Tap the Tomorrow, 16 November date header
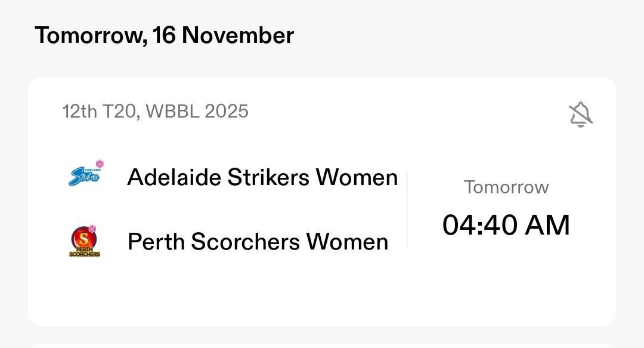Image resolution: width=644 pixels, height=348 pixels. (164, 36)
